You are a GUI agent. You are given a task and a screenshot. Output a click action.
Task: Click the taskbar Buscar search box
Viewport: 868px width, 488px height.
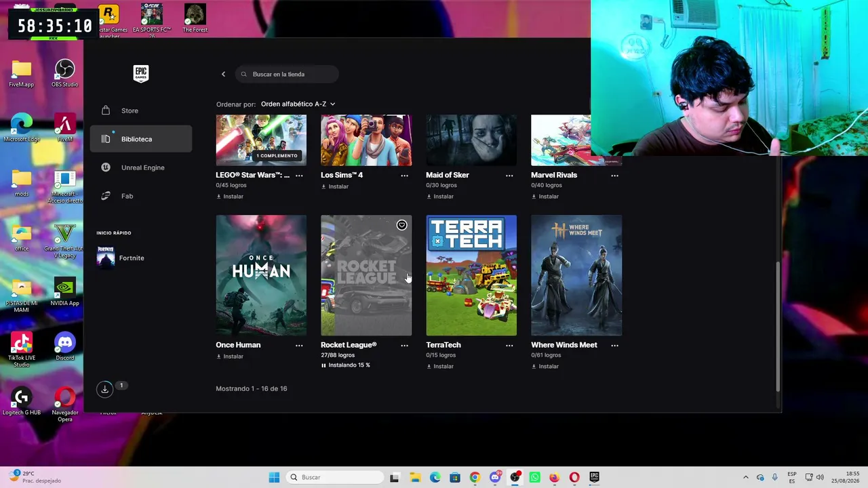click(335, 477)
